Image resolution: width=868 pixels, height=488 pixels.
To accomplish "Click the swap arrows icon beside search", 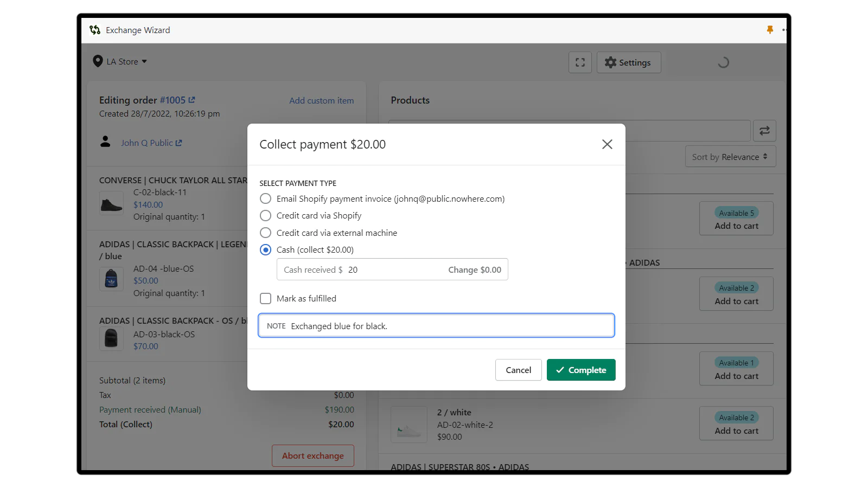I will point(764,131).
